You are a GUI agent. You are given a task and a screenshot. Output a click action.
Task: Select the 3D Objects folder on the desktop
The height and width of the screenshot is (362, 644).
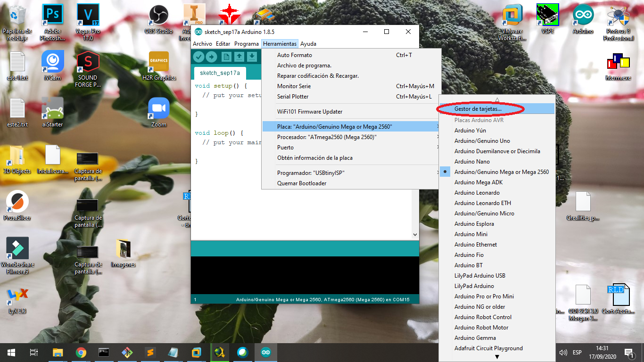(17, 159)
